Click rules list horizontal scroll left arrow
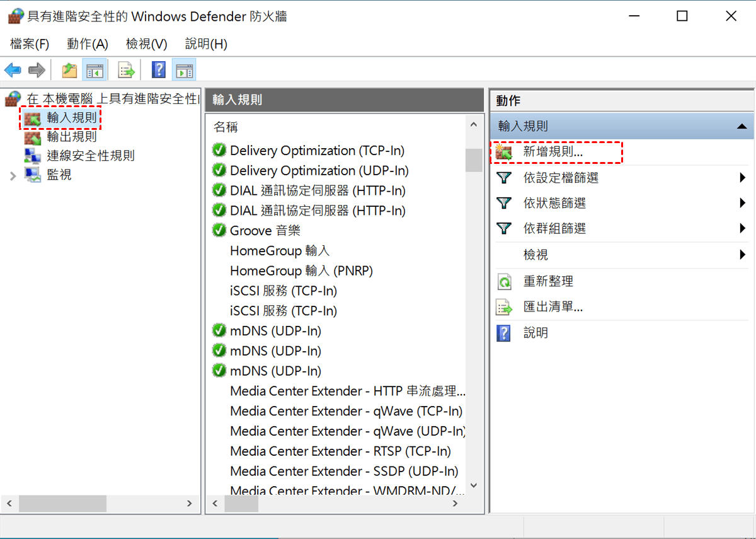This screenshot has width=756, height=539. (215, 504)
